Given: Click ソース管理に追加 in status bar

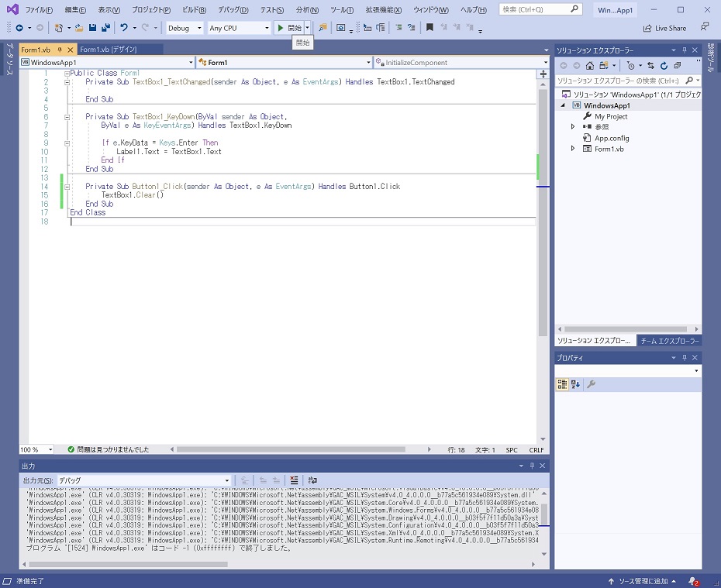Looking at the screenshot, I should (643, 581).
